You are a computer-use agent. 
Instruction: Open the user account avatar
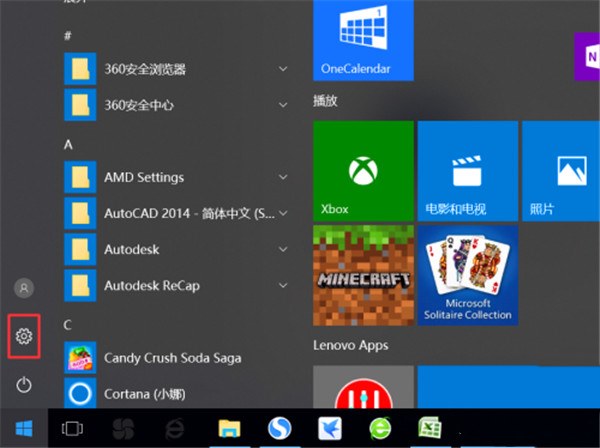tap(24, 288)
